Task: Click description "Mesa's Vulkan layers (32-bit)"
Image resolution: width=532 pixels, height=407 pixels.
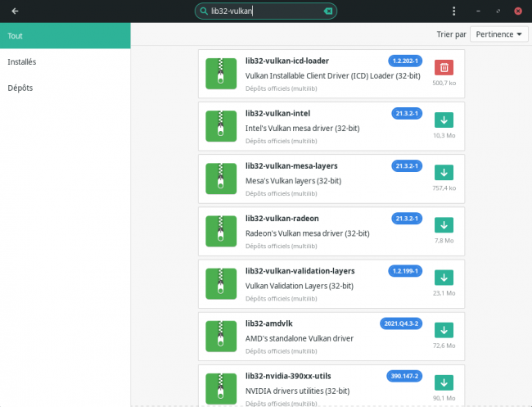Action: tap(293, 181)
